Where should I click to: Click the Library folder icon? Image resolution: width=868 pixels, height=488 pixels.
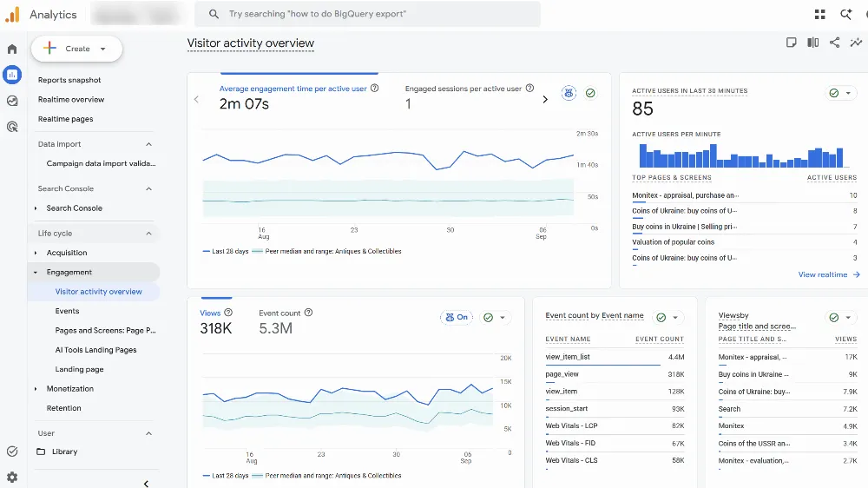coord(41,452)
